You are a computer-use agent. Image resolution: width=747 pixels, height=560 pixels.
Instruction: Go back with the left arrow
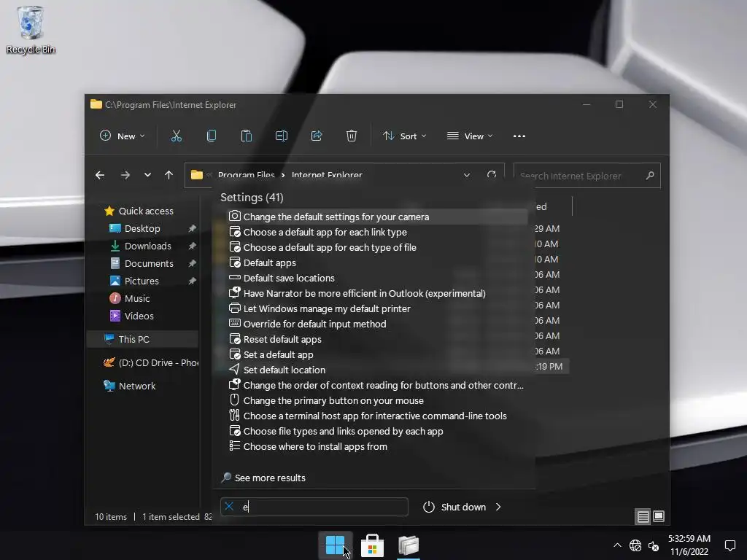(x=100, y=175)
